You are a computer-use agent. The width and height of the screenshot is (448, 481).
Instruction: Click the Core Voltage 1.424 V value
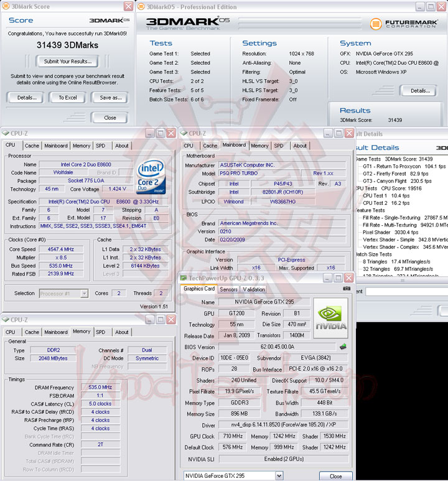pos(117,189)
